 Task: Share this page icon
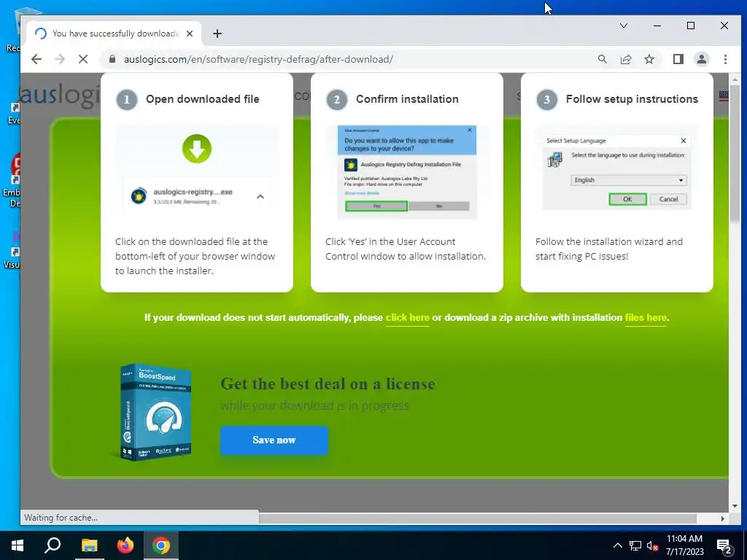click(625, 59)
